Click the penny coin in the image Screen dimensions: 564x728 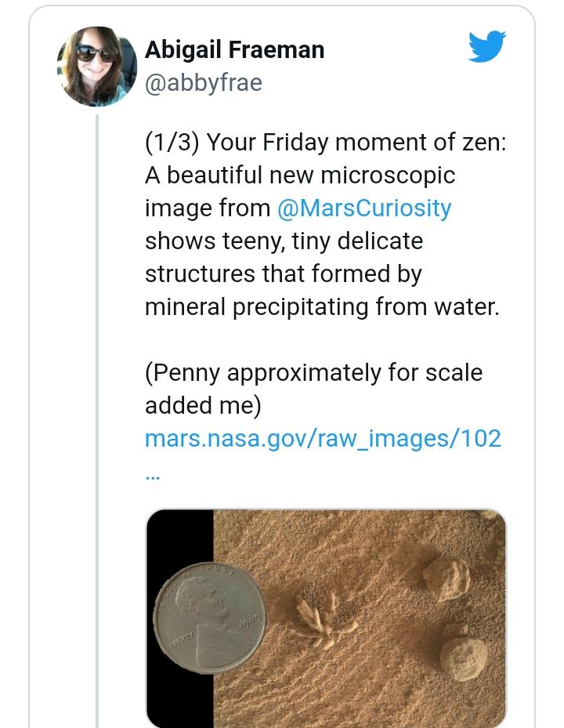[x=210, y=615]
